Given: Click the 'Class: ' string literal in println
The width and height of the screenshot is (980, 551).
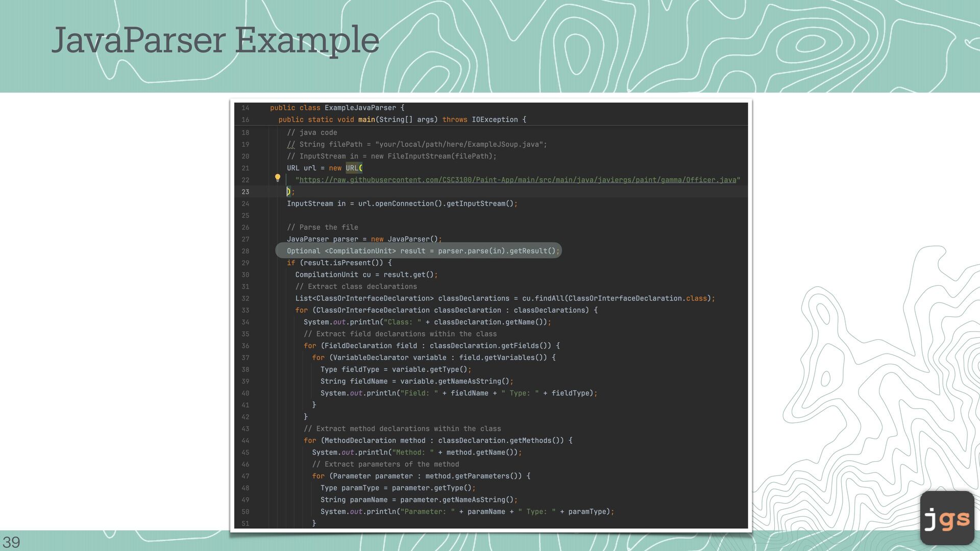Looking at the screenshot, I should coord(402,322).
